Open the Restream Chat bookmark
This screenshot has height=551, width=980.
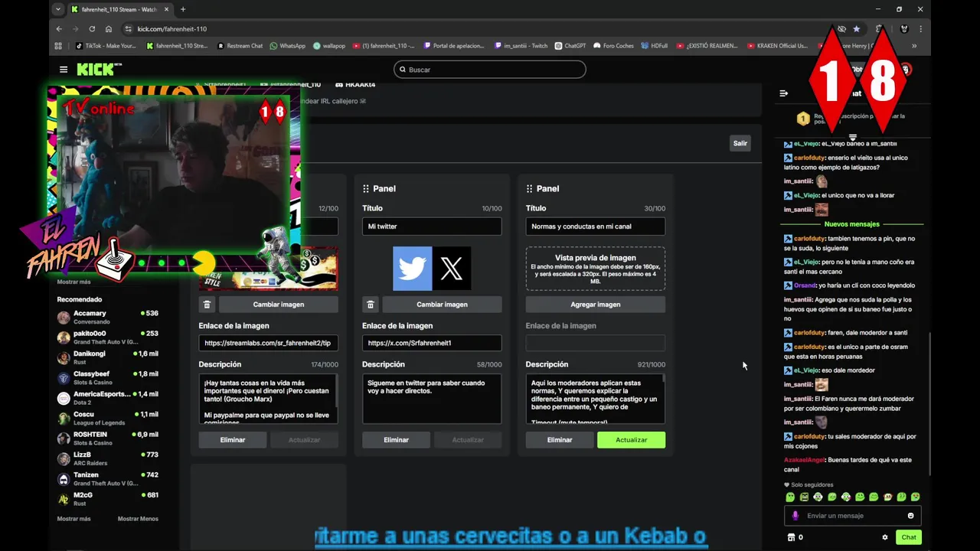pyautogui.click(x=240, y=46)
